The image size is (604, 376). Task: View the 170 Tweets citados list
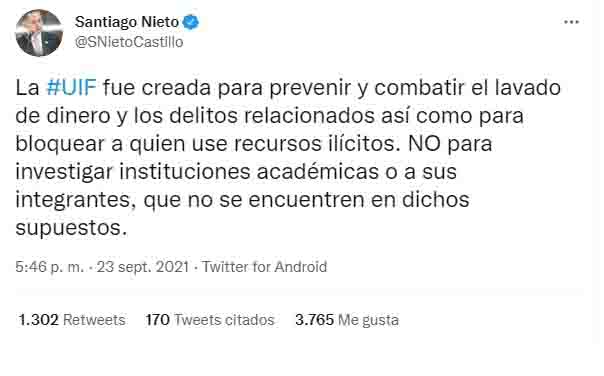(x=210, y=320)
